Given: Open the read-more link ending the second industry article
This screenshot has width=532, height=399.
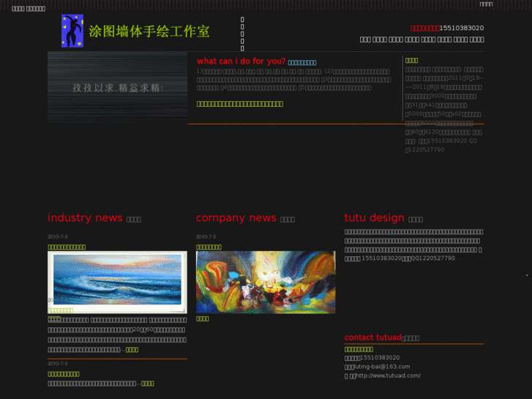Looking at the screenshot, I should pos(148,384).
